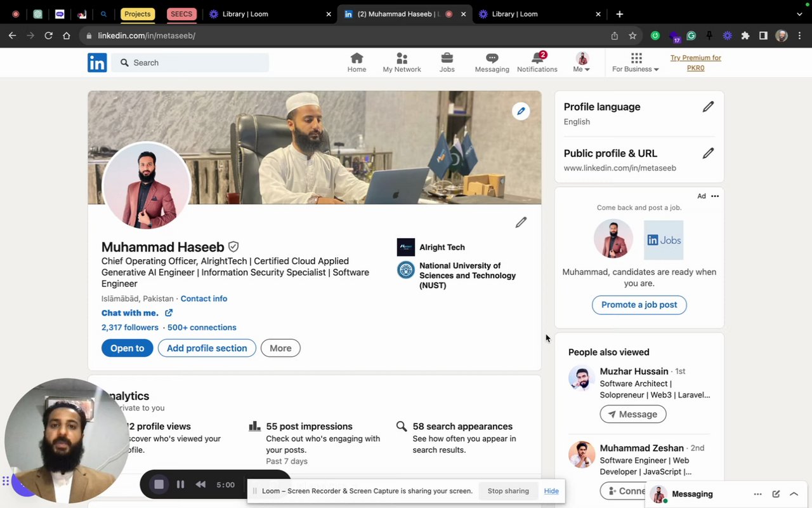
Task: Stop the Loom recording square button
Action: pyautogui.click(x=159, y=485)
